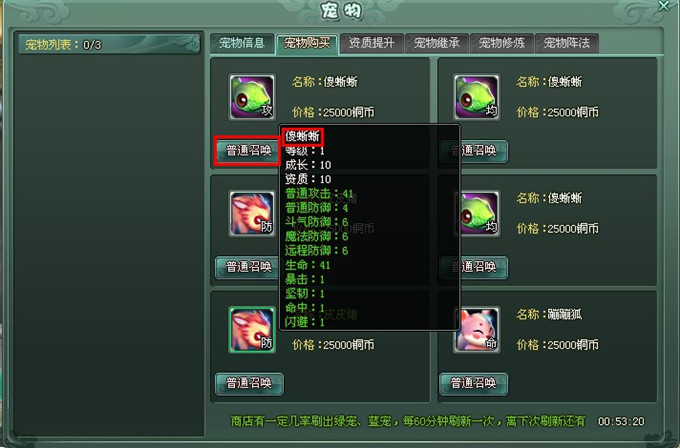Select the top-right lizard pet icon marked 均
680x448 pixels.
[477, 97]
